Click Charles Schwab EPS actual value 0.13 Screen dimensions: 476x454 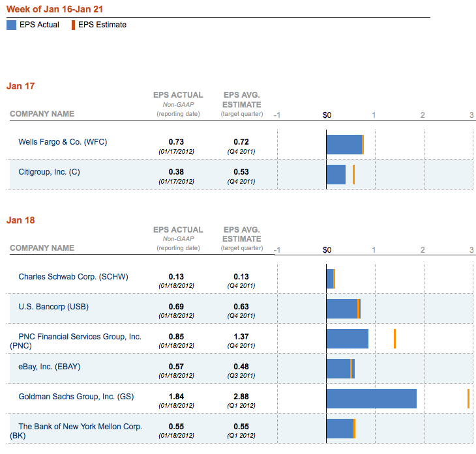click(x=176, y=277)
